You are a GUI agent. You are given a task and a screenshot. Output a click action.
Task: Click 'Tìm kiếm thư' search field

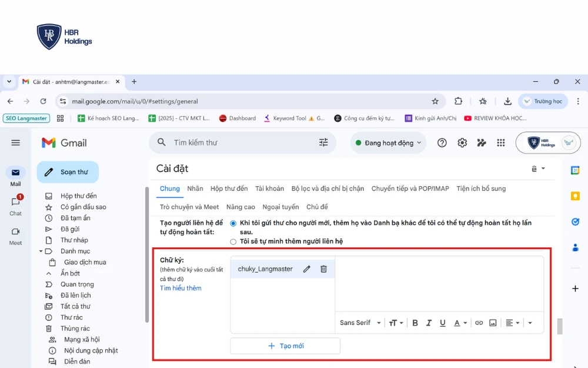242,142
